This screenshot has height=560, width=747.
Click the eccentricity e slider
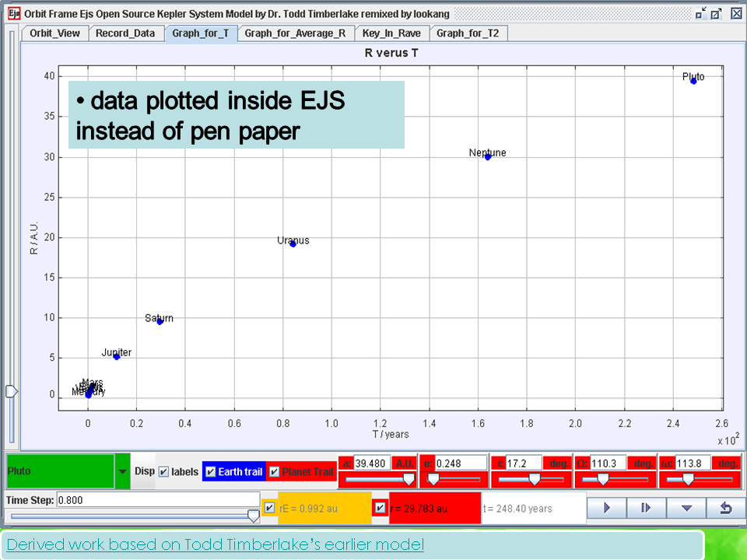(454, 479)
